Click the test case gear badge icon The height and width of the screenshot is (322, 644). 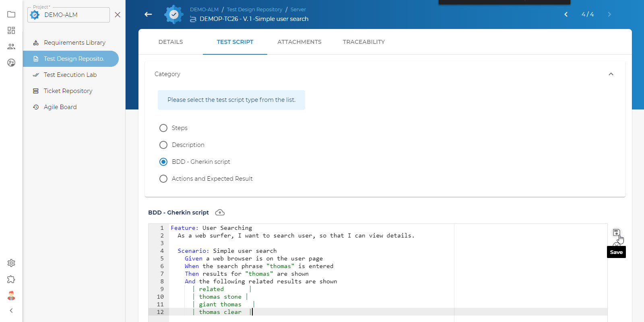coord(174,14)
